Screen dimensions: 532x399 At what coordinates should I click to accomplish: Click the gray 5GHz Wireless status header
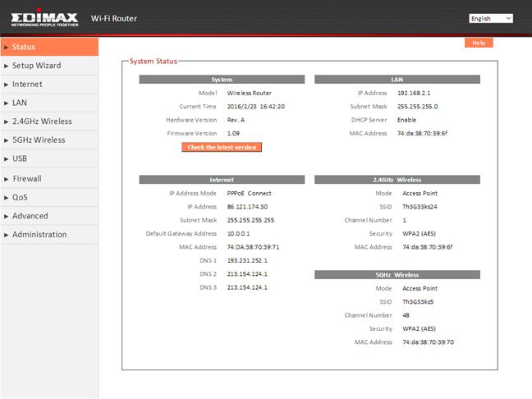[x=397, y=275]
